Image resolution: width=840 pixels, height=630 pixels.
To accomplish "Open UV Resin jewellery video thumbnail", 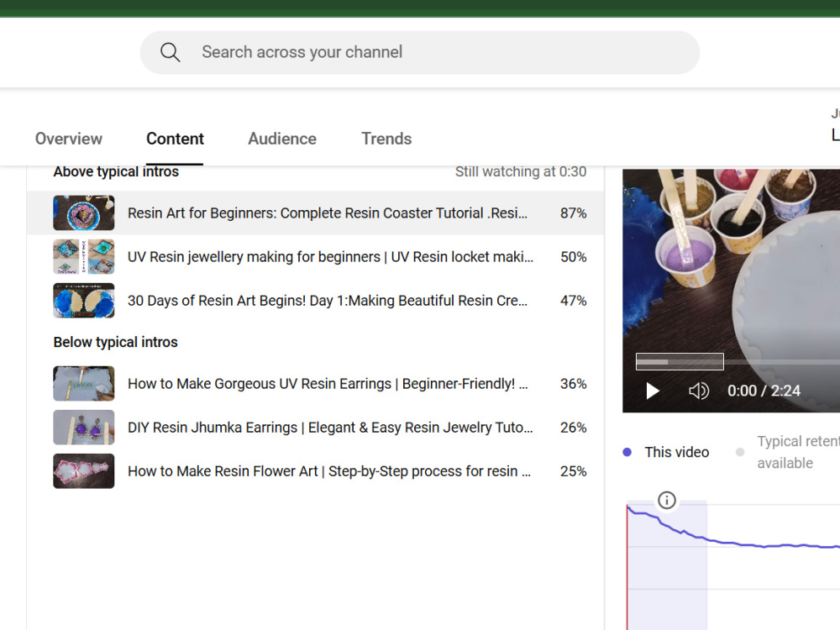I will [x=83, y=256].
